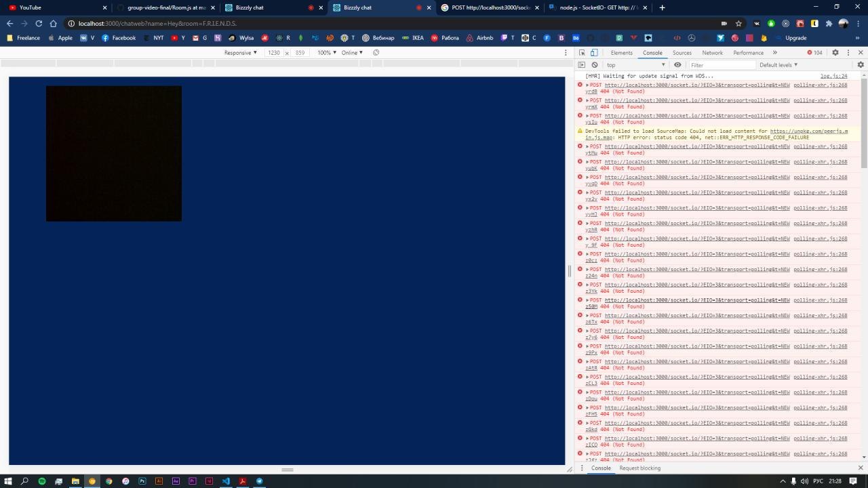Switch to the Sources tab
The image size is (868, 488).
coord(682,52)
